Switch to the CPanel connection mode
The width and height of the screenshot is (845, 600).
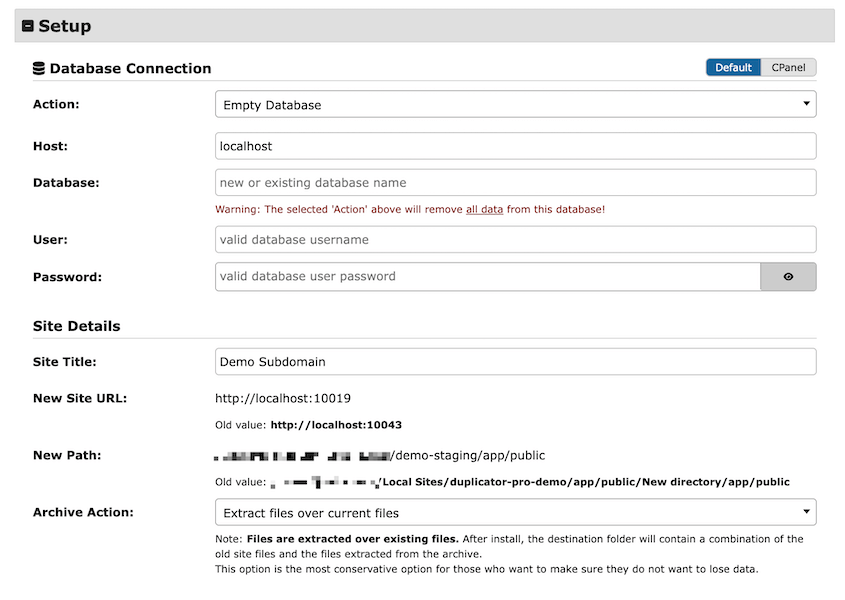(x=788, y=67)
